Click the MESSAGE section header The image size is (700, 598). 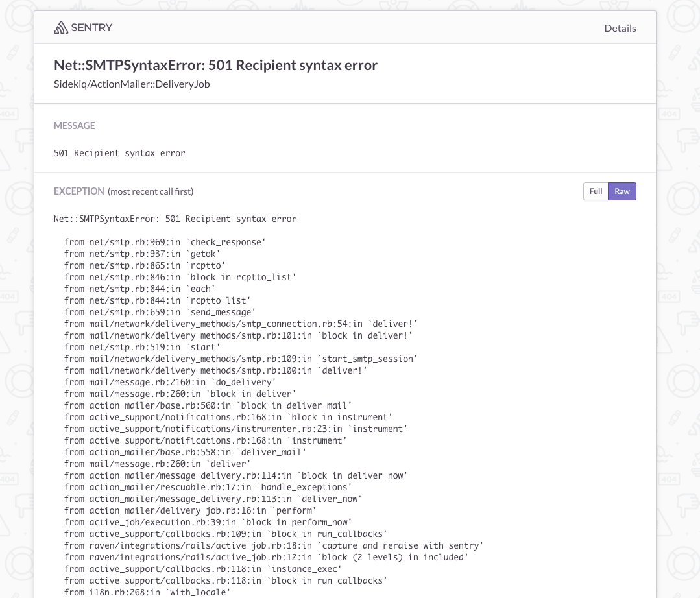(x=74, y=126)
